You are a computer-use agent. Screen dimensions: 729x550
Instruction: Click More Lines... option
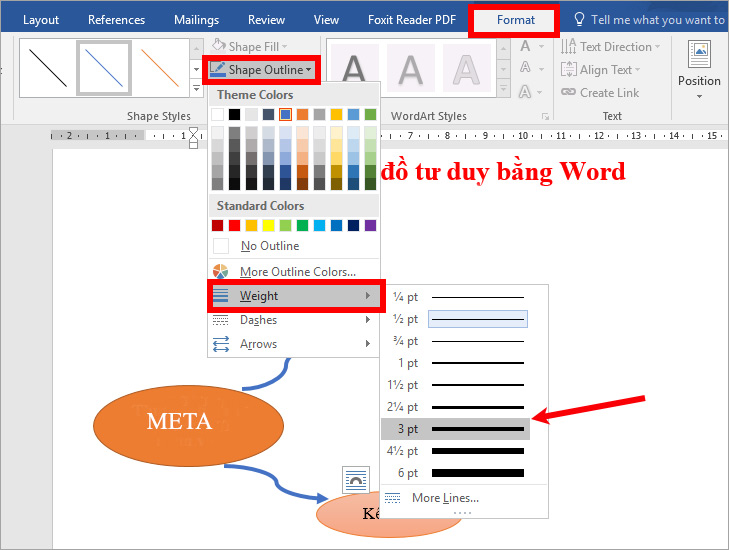point(445,498)
